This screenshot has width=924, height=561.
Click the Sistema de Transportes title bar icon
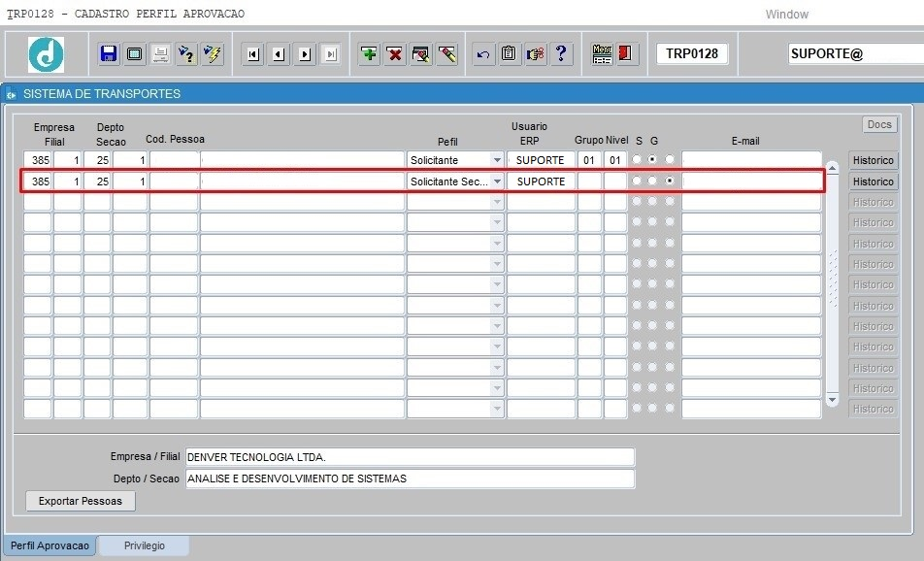[12, 94]
